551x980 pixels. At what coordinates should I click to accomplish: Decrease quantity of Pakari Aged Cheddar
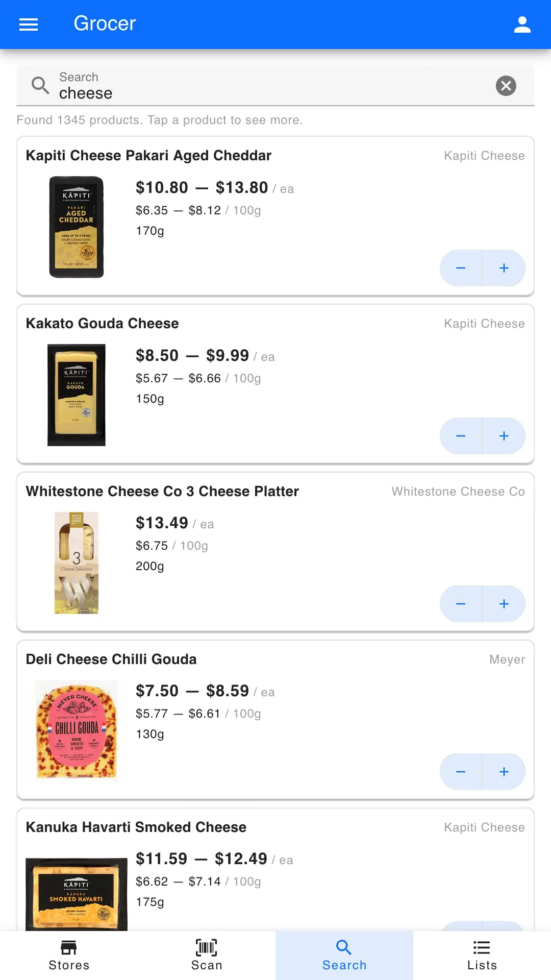[461, 268]
